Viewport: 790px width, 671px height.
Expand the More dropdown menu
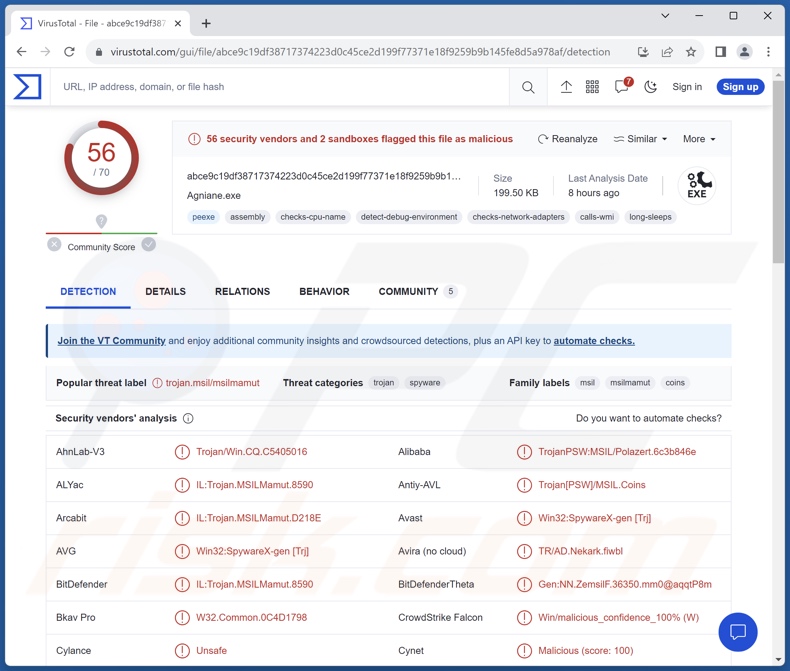(699, 139)
